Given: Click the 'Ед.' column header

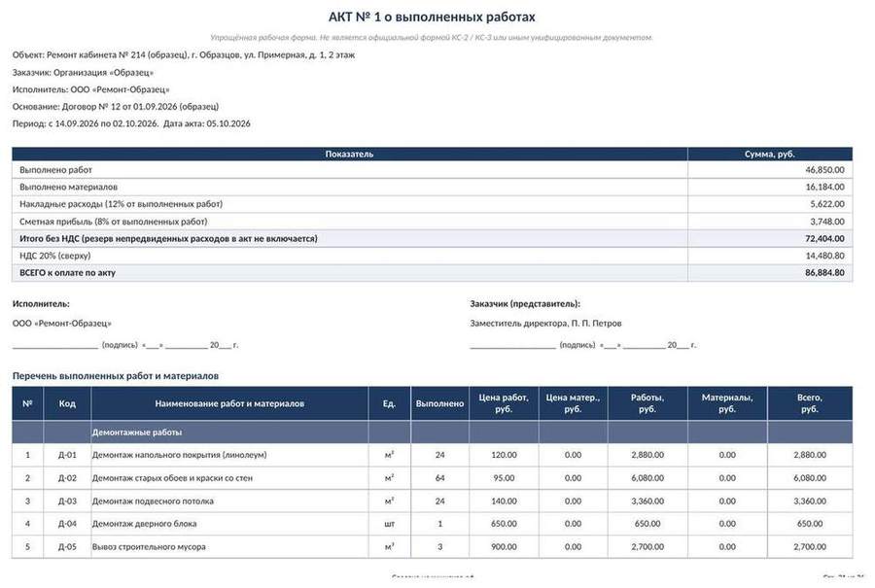Looking at the screenshot, I should [390, 403].
